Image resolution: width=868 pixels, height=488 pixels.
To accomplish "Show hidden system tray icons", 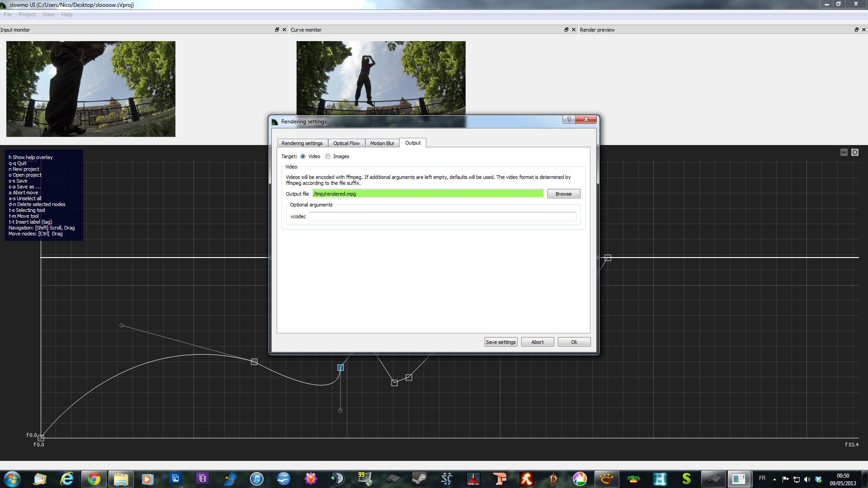I will pos(774,479).
